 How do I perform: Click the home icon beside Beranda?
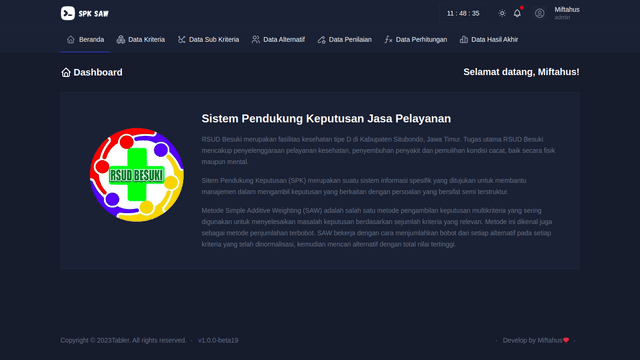click(71, 40)
